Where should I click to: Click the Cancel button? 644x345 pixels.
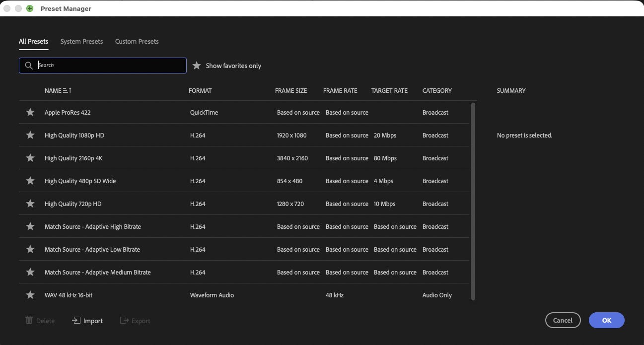pos(563,320)
